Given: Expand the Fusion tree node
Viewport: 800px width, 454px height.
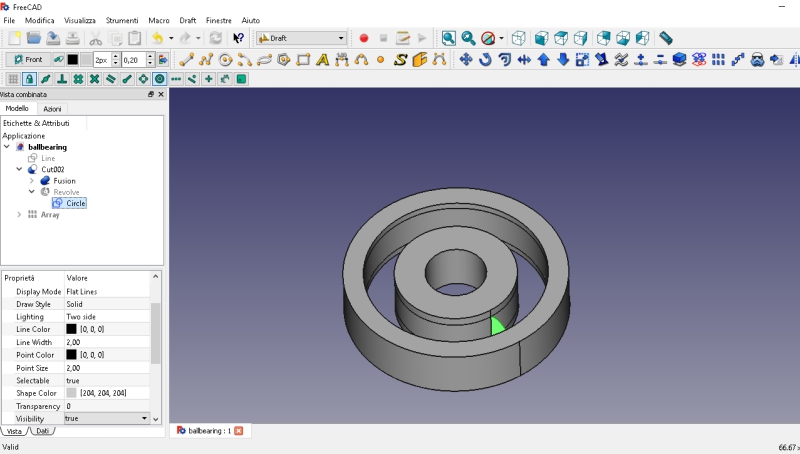Looking at the screenshot, I should pyautogui.click(x=32, y=181).
